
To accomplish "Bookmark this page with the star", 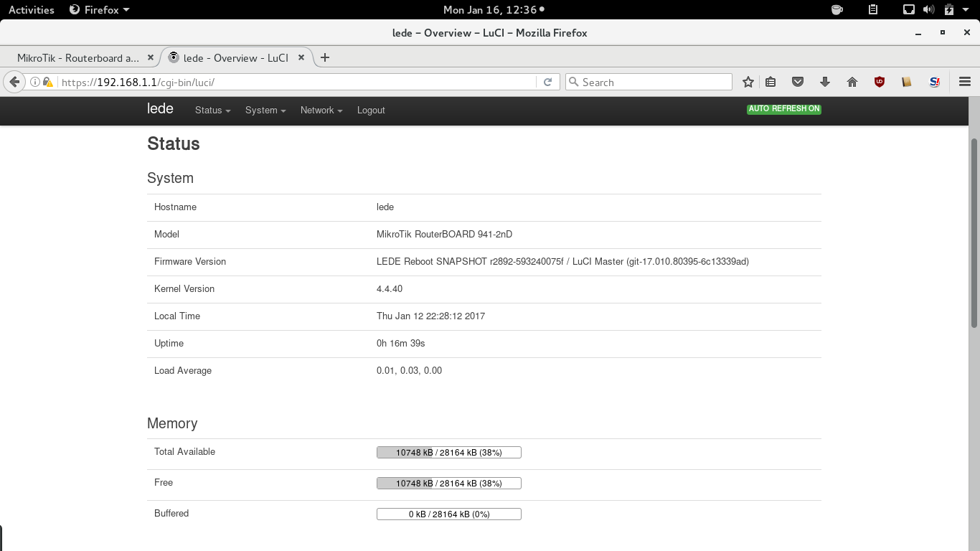I will (748, 83).
